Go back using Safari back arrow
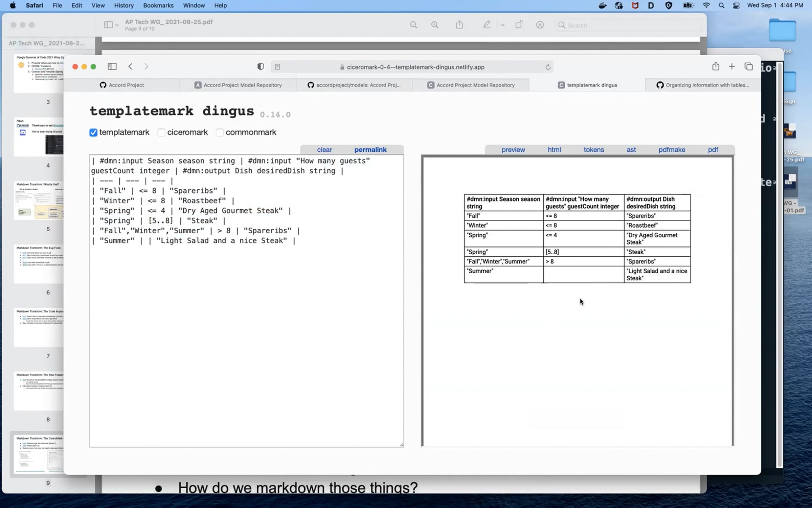Screen dimensions: 812x508 point(131,67)
